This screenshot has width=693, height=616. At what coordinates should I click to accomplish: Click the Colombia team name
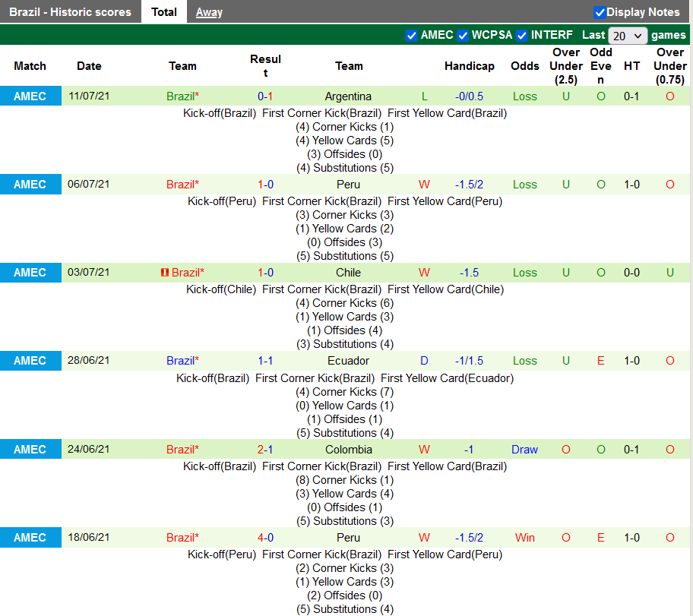point(348,450)
